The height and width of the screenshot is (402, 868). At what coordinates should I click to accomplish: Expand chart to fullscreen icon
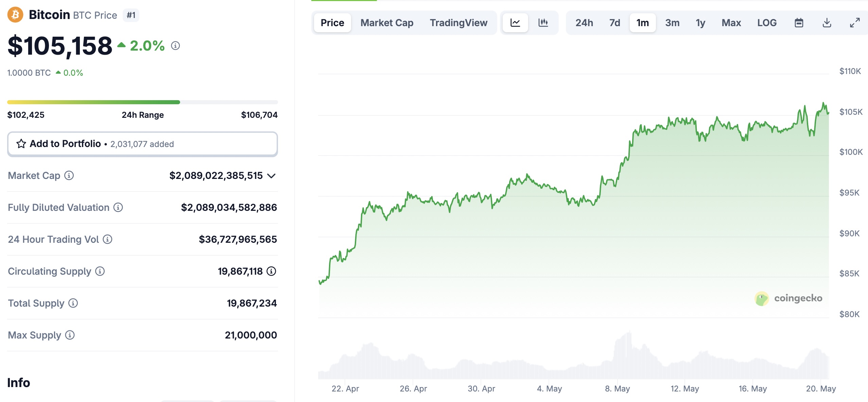pos(855,23)
